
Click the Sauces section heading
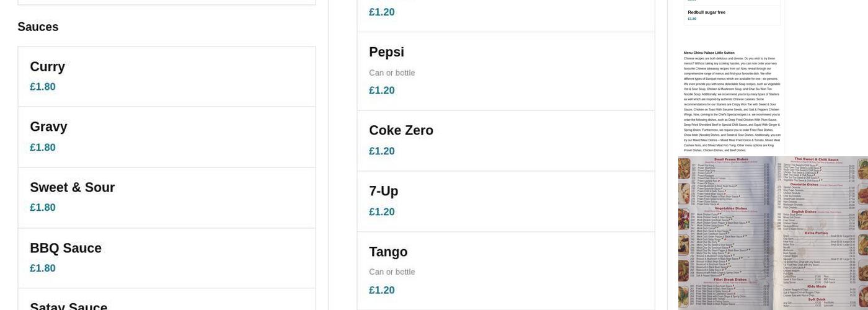(38, 27)
